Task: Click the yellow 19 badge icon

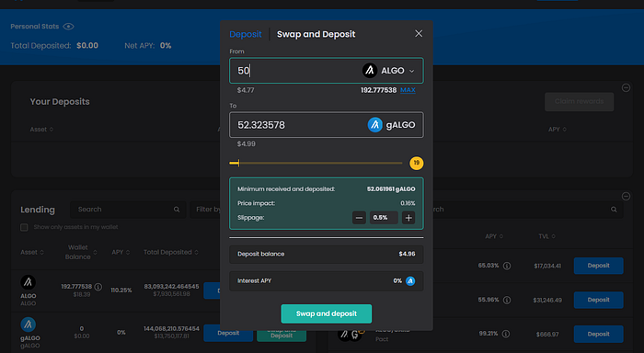Action: pyautogui.click(x=416, y=163)
